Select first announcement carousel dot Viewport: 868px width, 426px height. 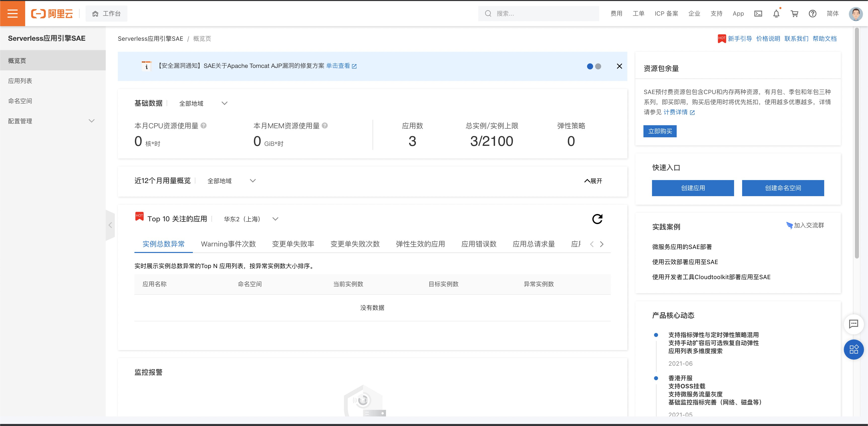coord(590,66)
